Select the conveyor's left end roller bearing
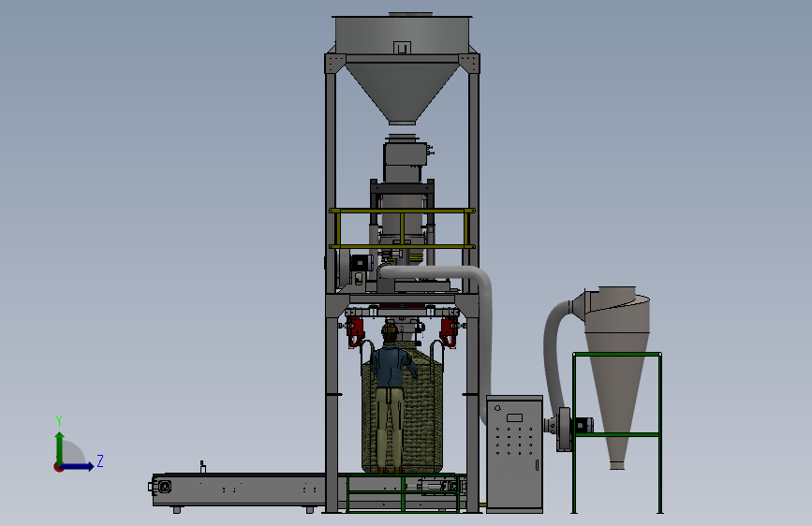The image size is (812, 526). [x=165, y=487]
